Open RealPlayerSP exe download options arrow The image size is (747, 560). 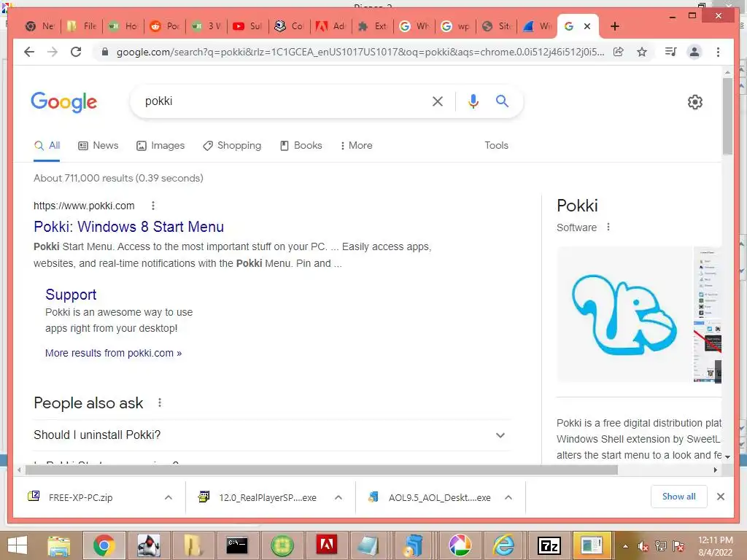(338, 497)
